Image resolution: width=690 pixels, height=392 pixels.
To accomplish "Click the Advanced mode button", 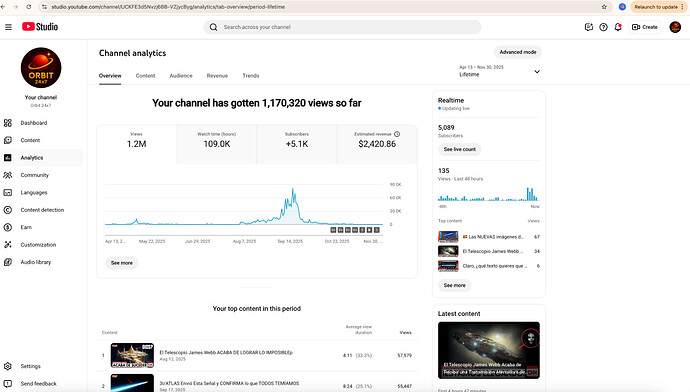I will point(518,52).
